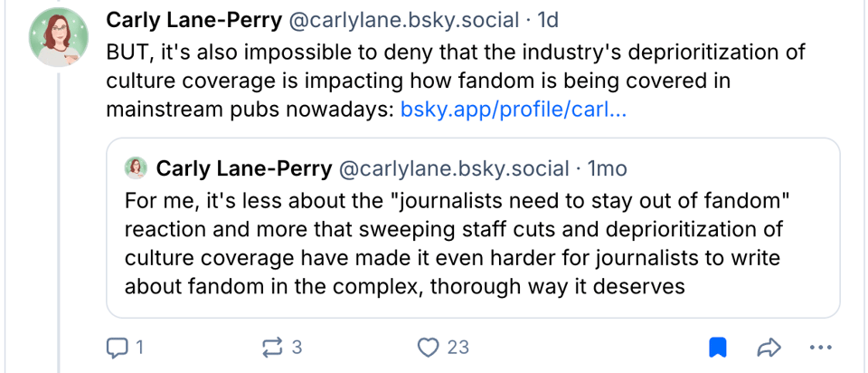
Task: Click the share arrow icon
Action: pyautogui.click(x=769, y=347)
